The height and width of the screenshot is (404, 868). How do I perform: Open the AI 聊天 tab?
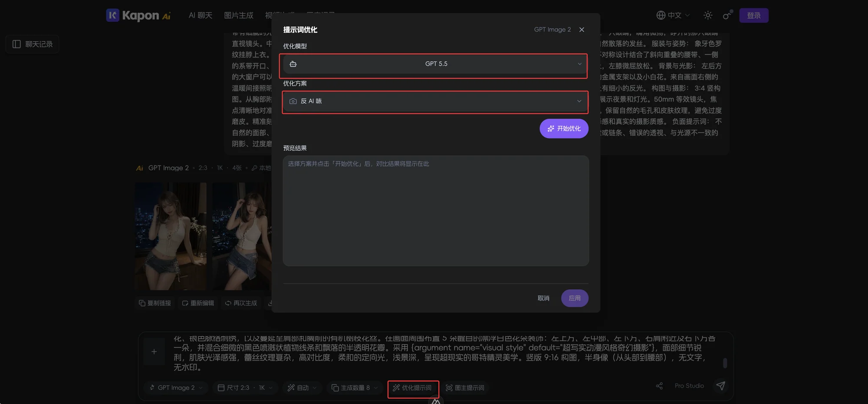click(201, 15)
